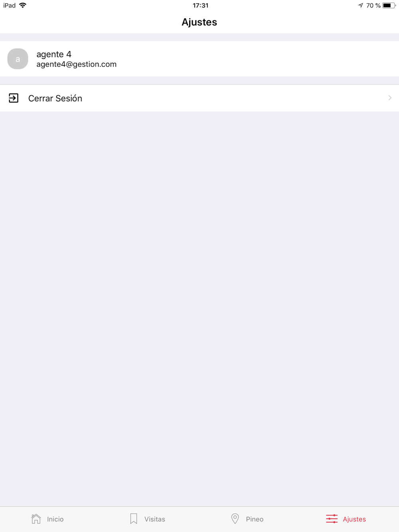Click the Ajustes title in the header
Viewport: 399px width, 532px height.
click(199, 22)
